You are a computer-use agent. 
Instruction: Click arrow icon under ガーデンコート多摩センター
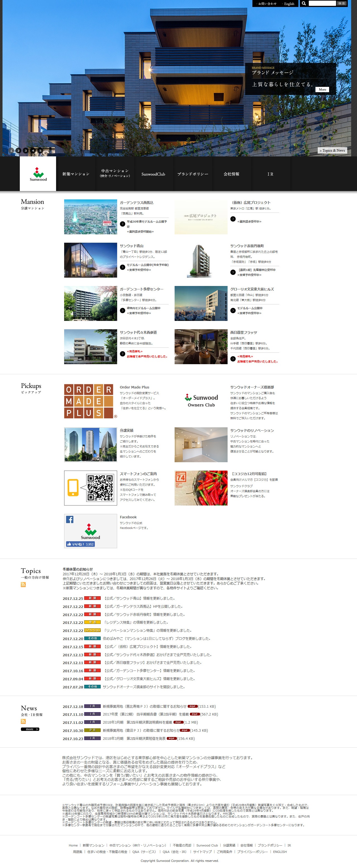point(122,310)
